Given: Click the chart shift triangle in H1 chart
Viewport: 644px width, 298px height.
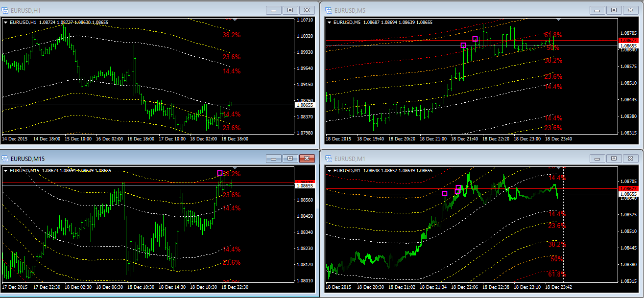Looking at the screenshot, I should coord(235,20).
